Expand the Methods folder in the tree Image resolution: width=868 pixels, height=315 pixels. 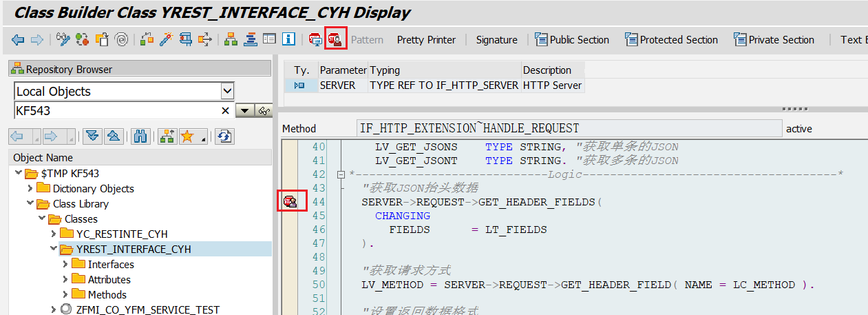coord(65,295)
